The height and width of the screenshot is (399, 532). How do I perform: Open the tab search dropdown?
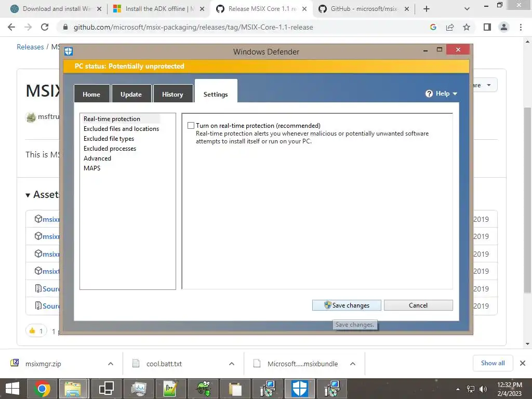pyautogui.click(x=467, y=9)
